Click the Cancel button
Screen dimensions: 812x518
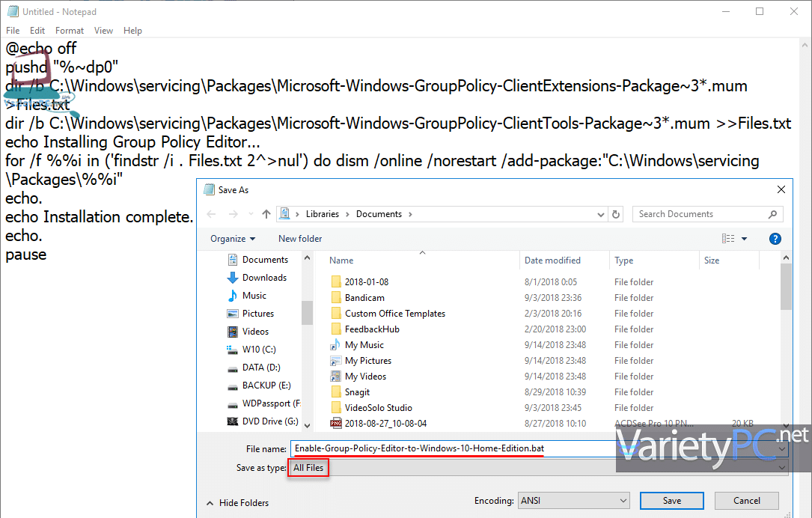[x=747, y=501]
